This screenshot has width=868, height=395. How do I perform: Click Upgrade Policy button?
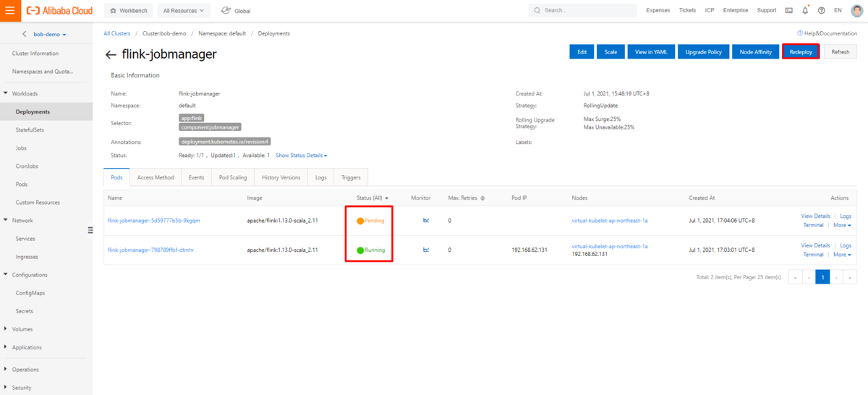tap(703, 52)
